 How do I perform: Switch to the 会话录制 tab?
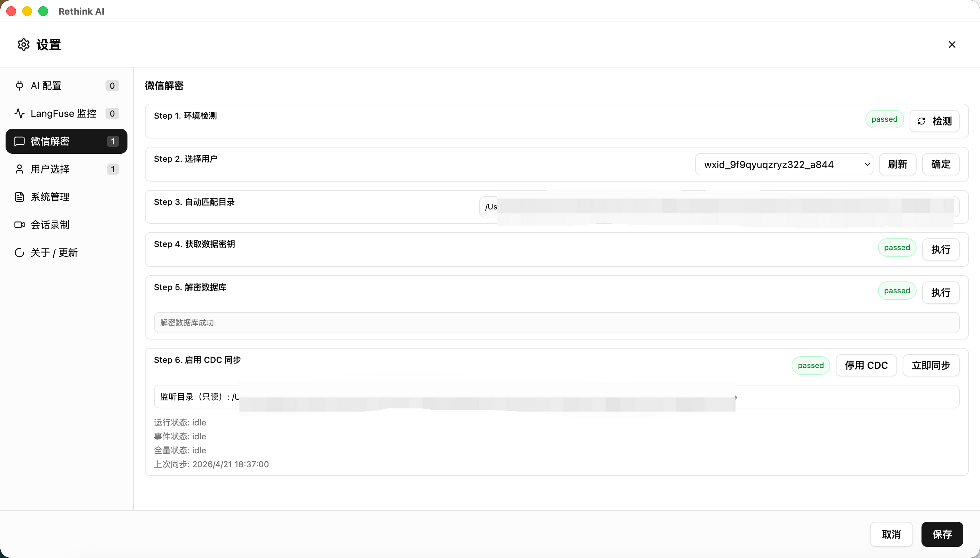pyautogui.click(x=50, y=225)
